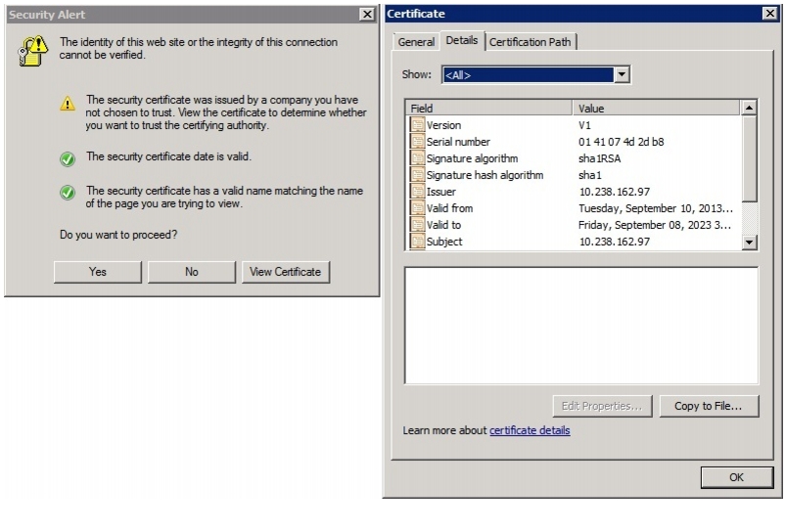Close the Security Alert dialog
Screen dimensions: 785x532
(x=367, y=14)
